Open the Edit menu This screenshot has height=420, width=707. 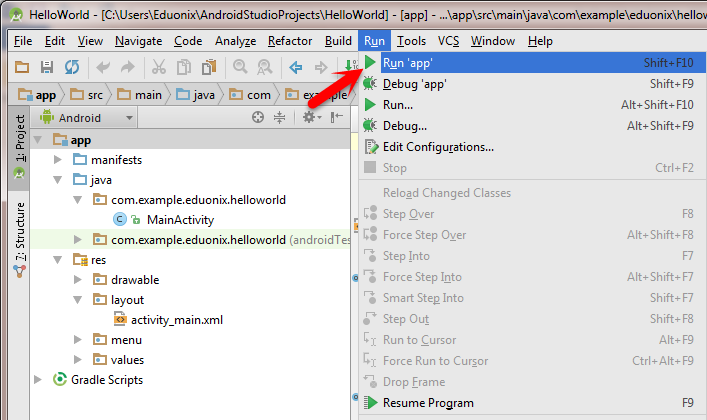coord(55,41)
